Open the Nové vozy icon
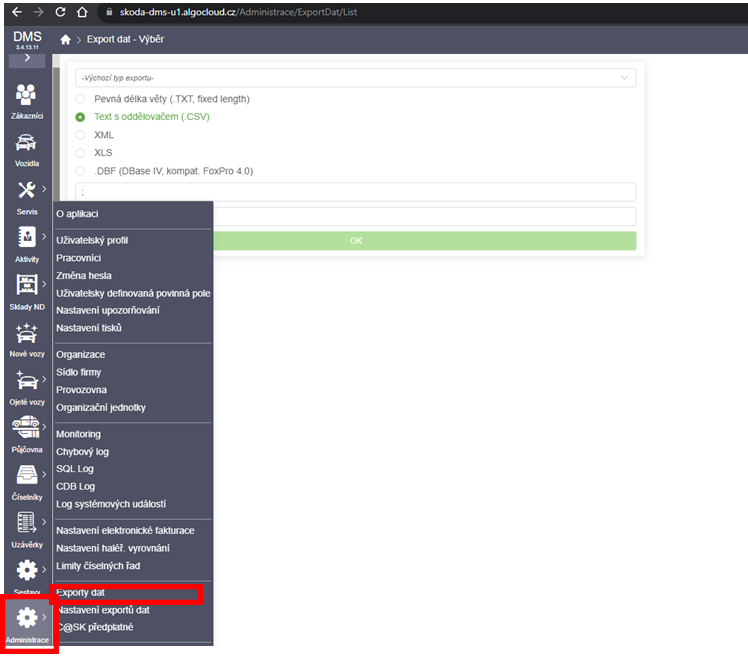Viewport: 748px width, 660px height. pos(26,334)
